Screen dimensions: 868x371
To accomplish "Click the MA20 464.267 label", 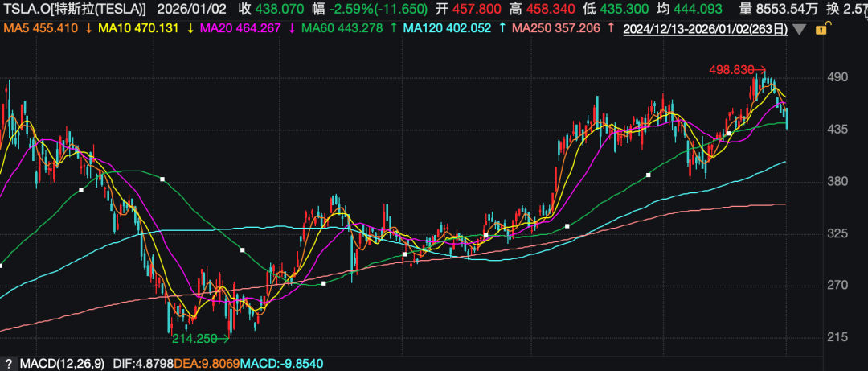I will pyautogui.click(x=241, y=28).
